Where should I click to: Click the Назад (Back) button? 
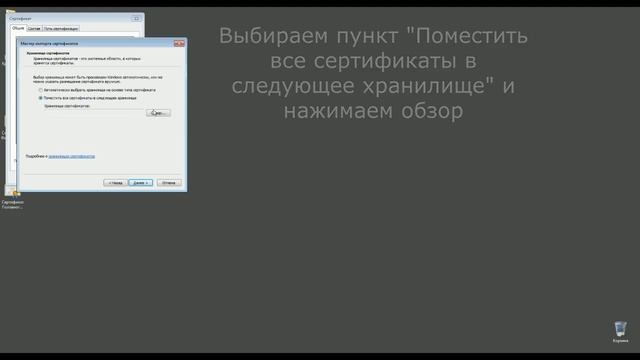116,182
